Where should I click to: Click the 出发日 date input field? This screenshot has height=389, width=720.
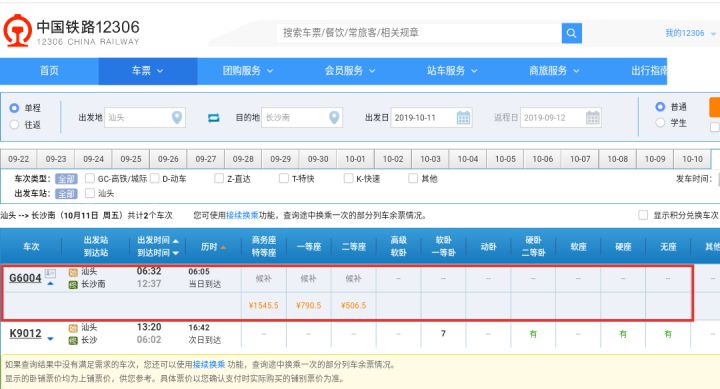tap(431, 118)
